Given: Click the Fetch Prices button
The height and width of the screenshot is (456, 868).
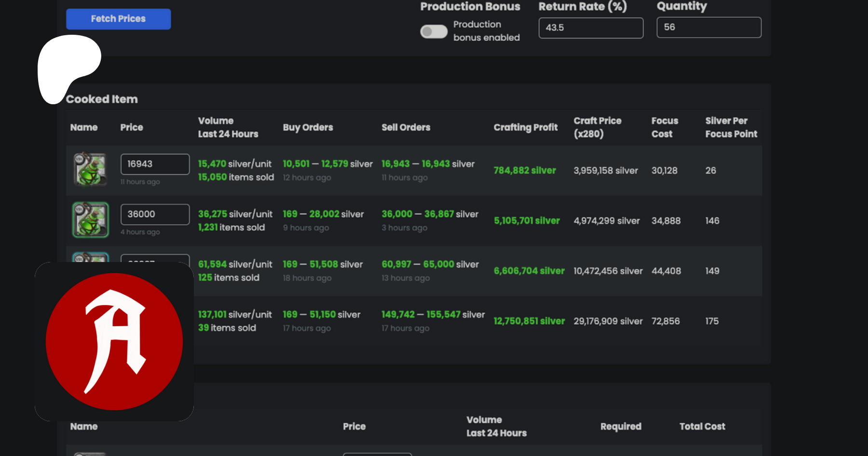Looking at the screenshot, I should pyautogui.click(x=118, y=19).
